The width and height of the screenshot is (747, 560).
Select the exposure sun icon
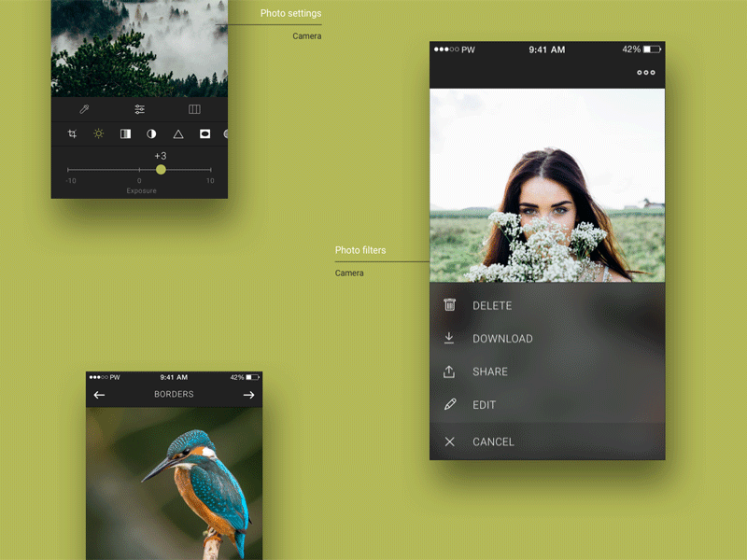click(x=99, y=133)
